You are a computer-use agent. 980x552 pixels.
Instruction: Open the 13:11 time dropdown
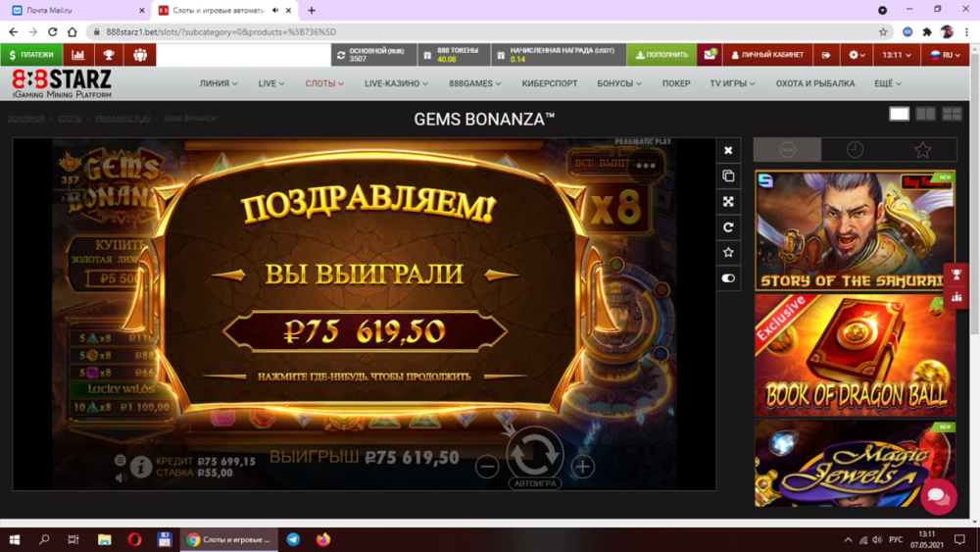(897, 55)
